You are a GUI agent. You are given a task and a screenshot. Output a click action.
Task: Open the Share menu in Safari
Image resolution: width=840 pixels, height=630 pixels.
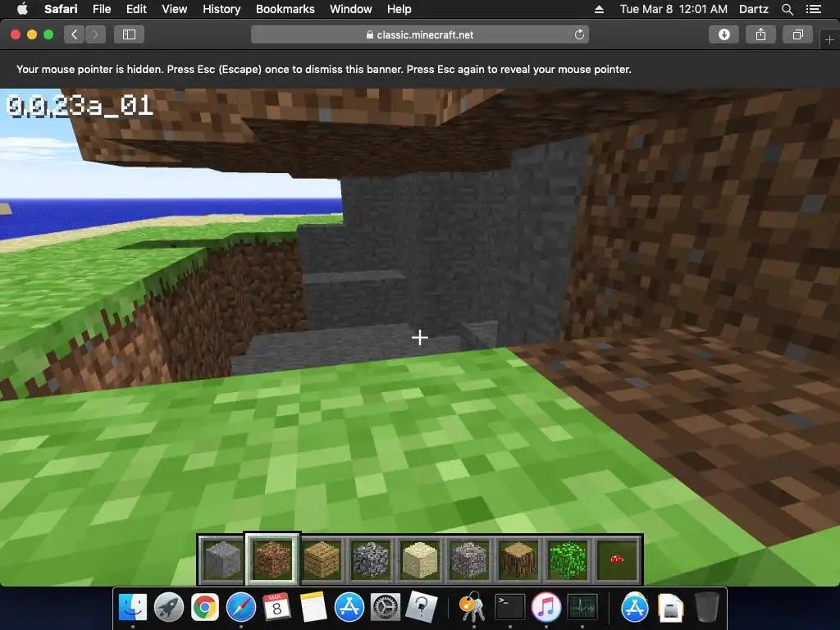coord(760,34)
